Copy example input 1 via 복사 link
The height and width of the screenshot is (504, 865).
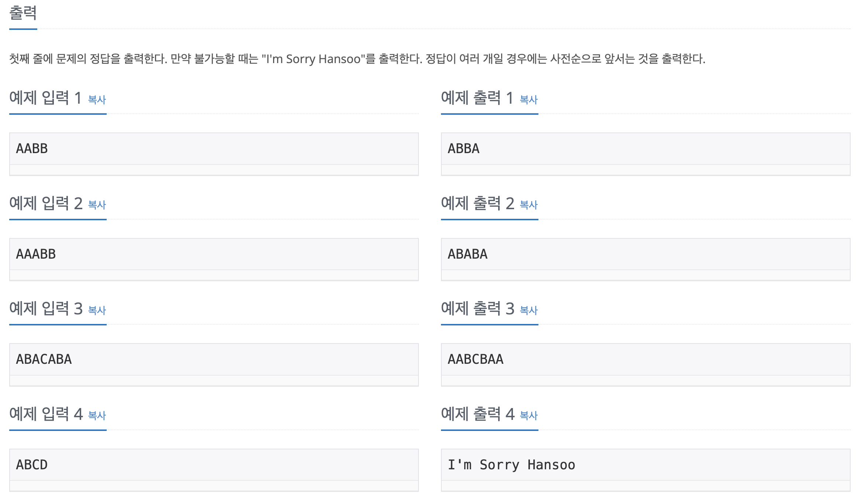point(97,100)
